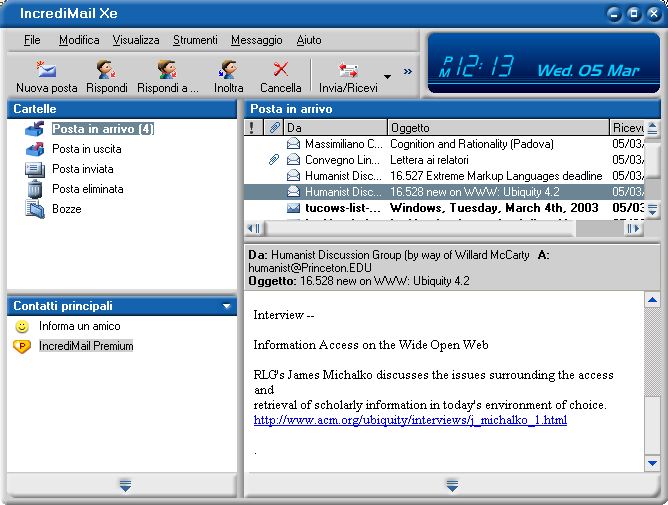Click message list horizontal scroll right arrow
Image resolution: width=668 pixels, height=505 pixels.
point(633,228)
